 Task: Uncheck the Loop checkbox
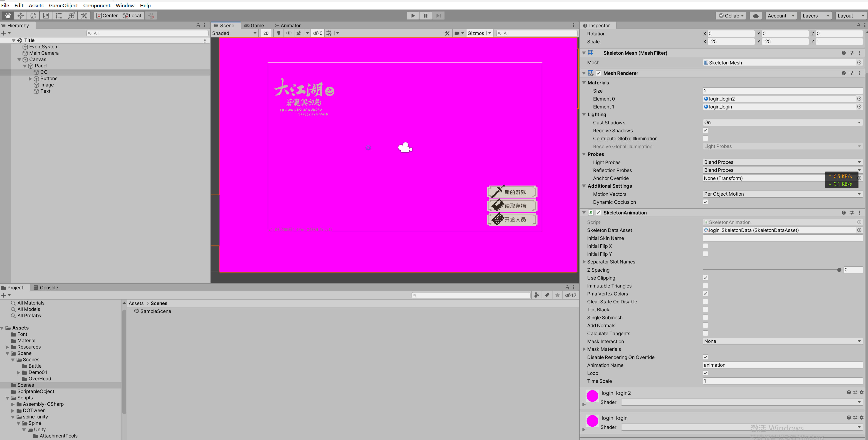(x=705, y=373)
